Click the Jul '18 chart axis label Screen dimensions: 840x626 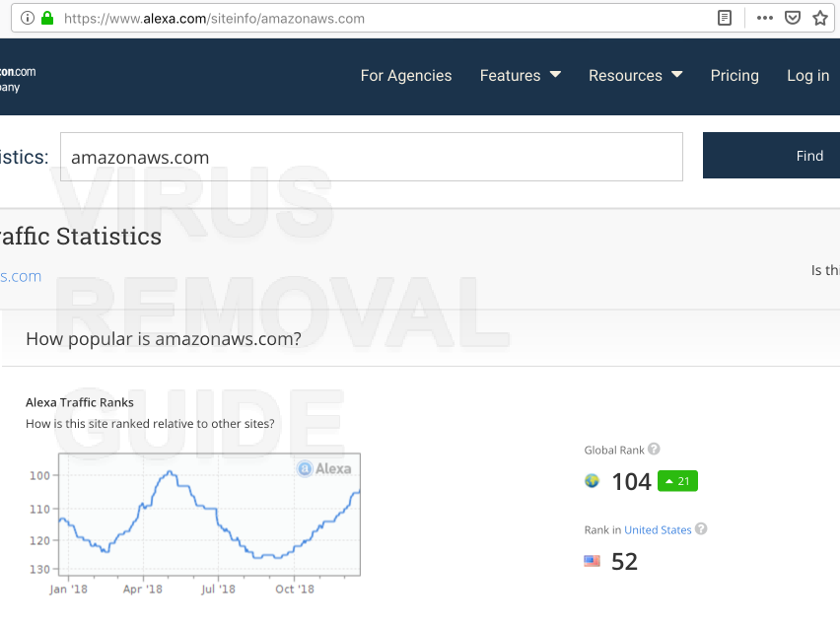click(x=218, y=590)
